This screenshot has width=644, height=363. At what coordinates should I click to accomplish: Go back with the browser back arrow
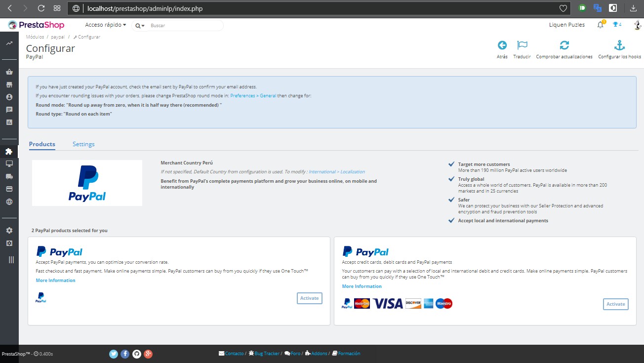10,8
